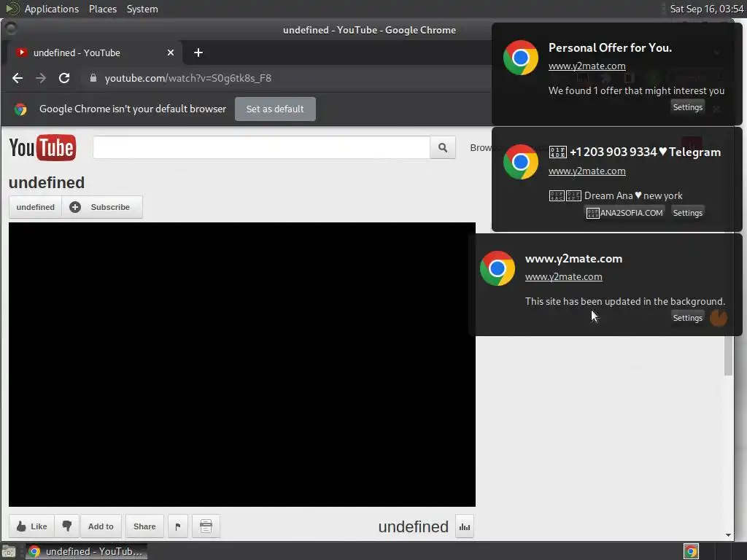Open the Applications menu
This screenshot has width=747, height=560.
click(x=52, y=9)
